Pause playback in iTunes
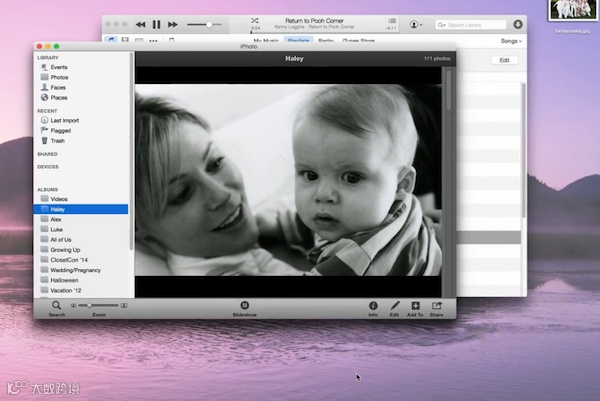This screenshot has height=401, width=600. [x=157, y=24]
